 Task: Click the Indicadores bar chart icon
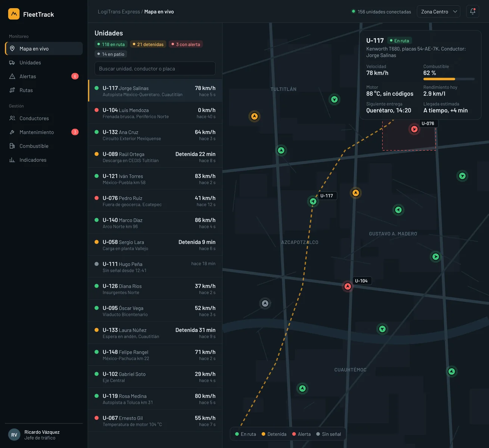pos(12,160)
